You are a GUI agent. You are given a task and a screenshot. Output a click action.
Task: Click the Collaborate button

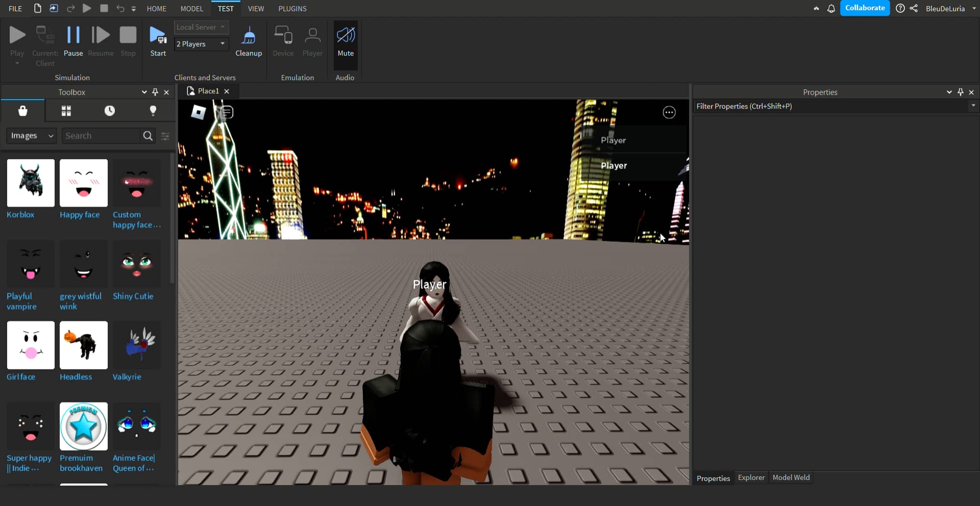pos(865,8)
